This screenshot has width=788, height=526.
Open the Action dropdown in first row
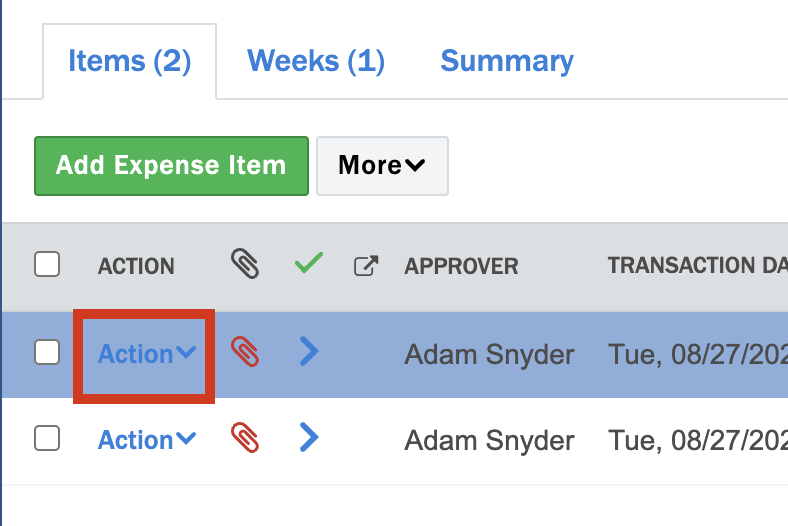click(x=146, y=354)
